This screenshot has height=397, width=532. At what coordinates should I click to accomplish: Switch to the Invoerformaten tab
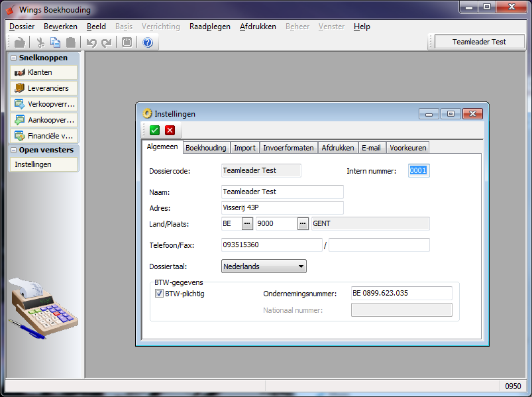pyautogui.click(x=288, y=148)
